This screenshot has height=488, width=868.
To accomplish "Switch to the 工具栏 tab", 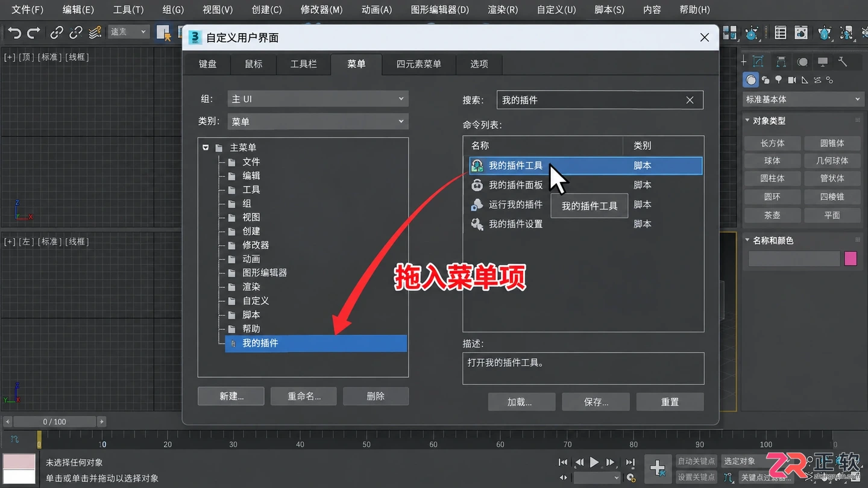I will click(303, 64).
